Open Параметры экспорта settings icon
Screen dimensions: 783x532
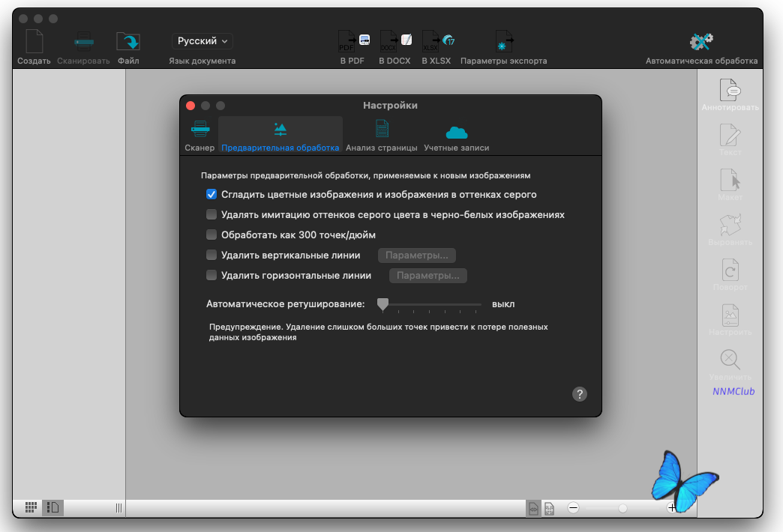504,41
